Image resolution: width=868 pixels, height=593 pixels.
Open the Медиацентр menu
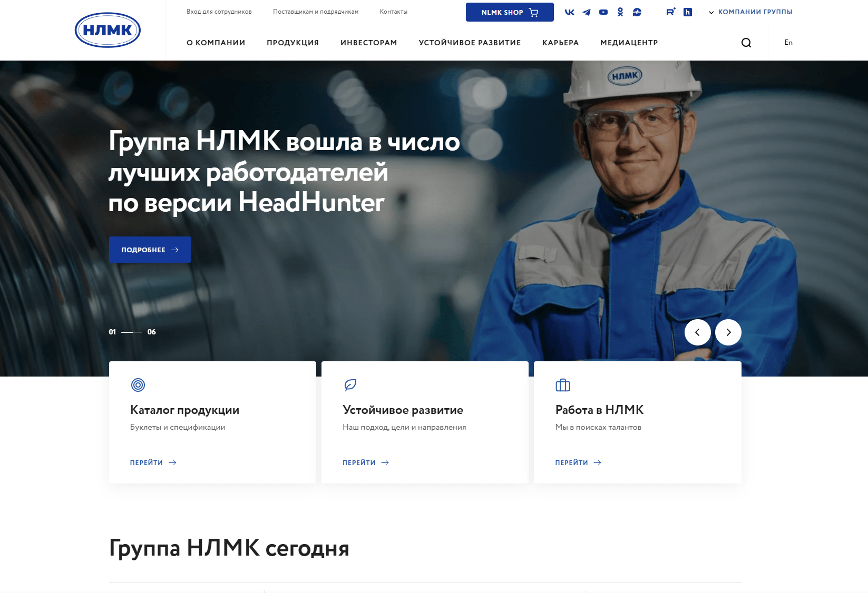click(x=629, y=43)
